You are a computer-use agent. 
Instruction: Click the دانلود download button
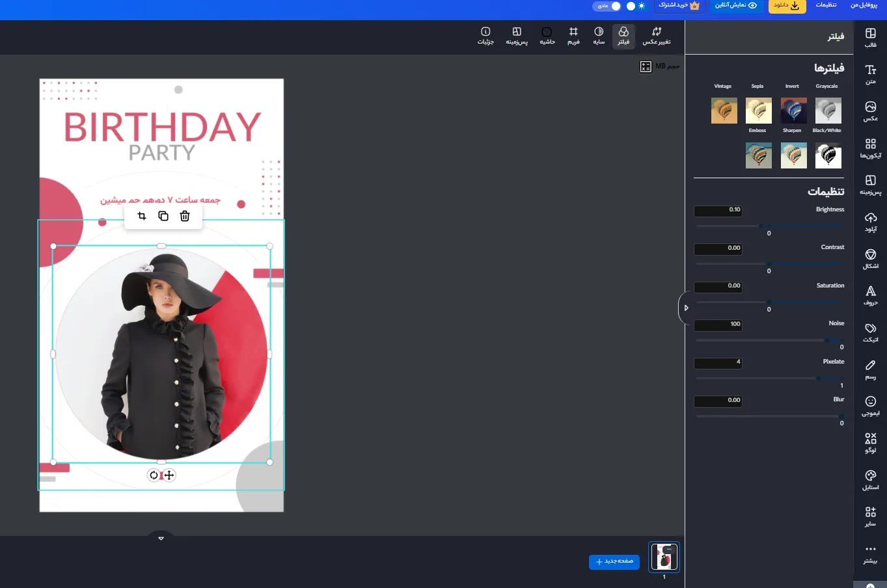pyautogui.click(x=787, y=5)
